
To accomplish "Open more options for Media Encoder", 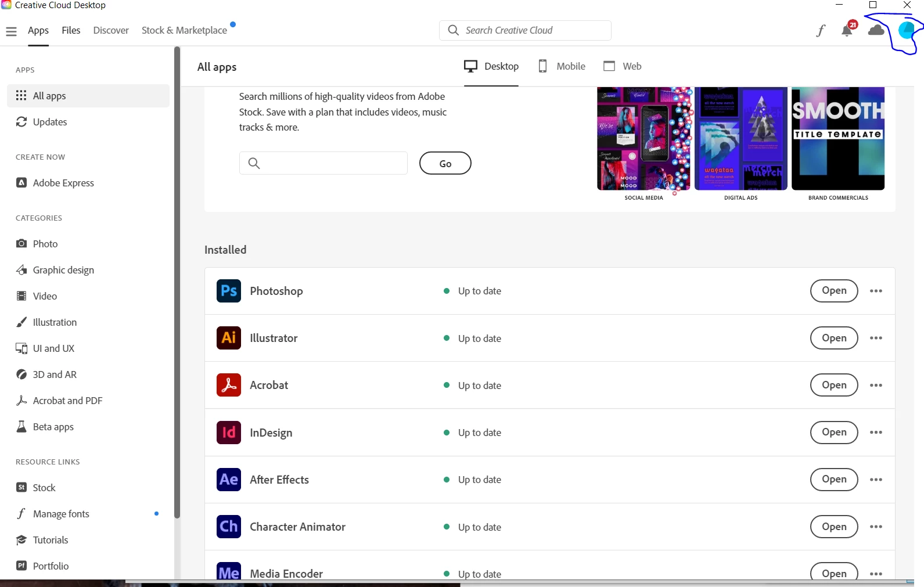I will coord(876,574).
